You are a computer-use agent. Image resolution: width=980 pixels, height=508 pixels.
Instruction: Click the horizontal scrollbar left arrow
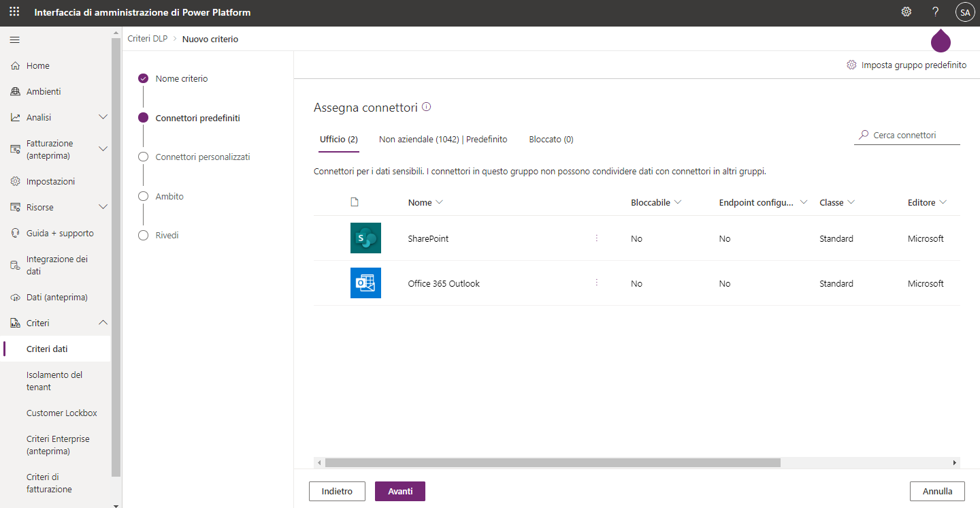[x=318, y=462]
